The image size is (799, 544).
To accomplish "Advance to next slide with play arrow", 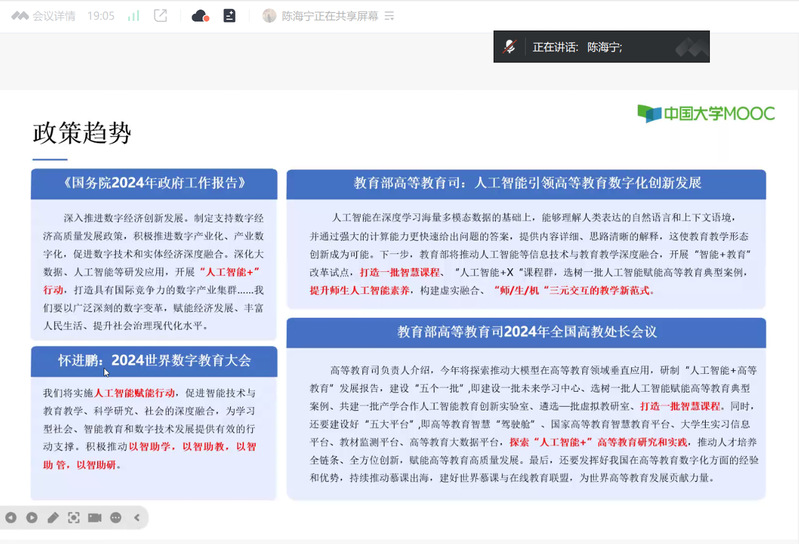I will pos(32,517).
